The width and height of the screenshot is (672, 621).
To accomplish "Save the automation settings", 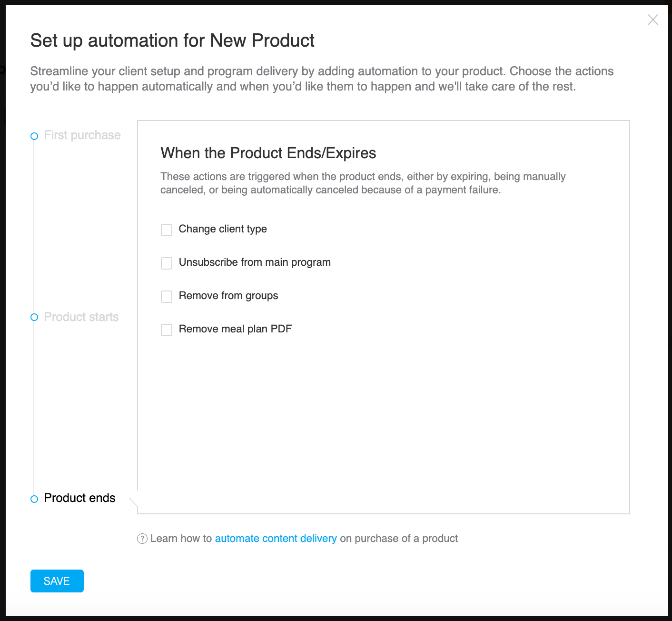I will pyautogui.click(x=57, y=581).
